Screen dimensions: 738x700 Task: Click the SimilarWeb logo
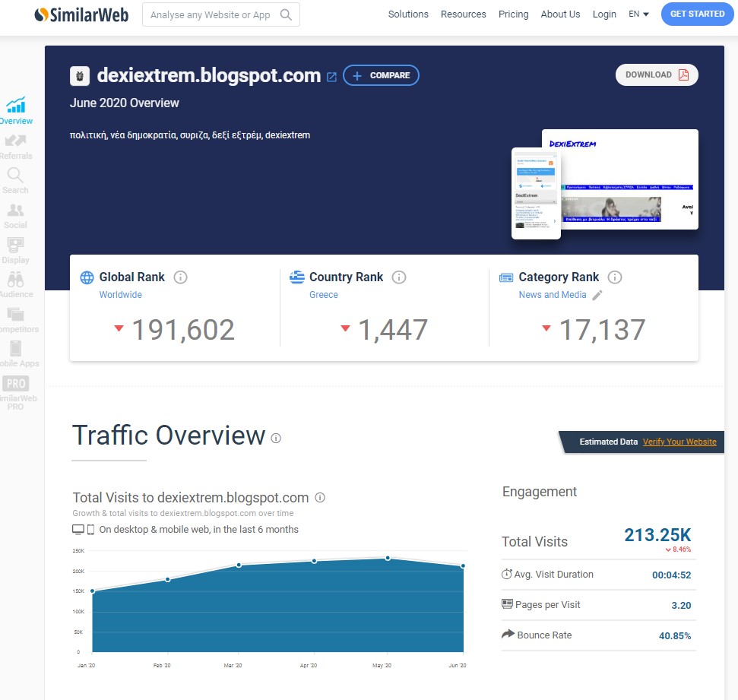pos(81,14)
